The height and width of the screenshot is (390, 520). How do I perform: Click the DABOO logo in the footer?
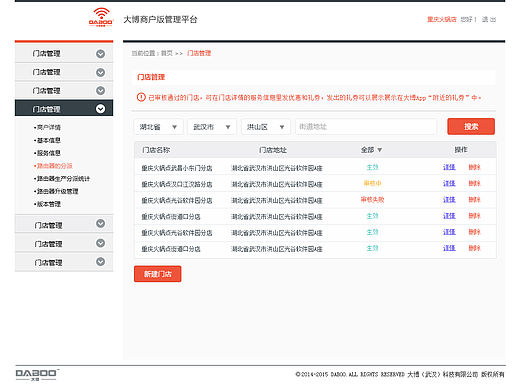point(37,375)
